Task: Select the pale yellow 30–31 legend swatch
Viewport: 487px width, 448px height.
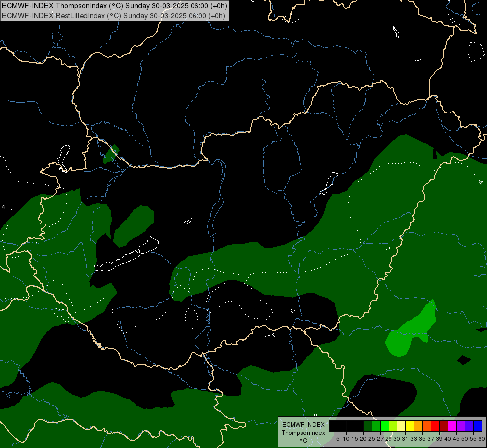Action: click(401, 426)
